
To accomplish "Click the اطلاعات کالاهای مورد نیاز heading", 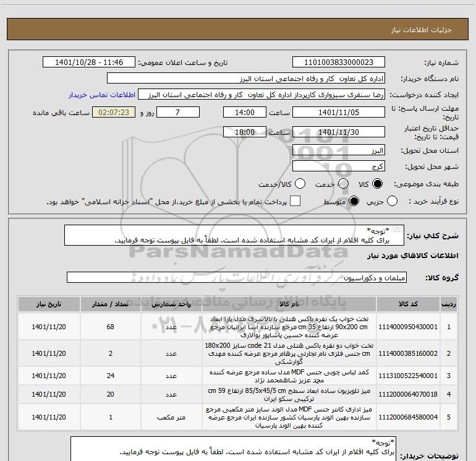I will [413, 256].
